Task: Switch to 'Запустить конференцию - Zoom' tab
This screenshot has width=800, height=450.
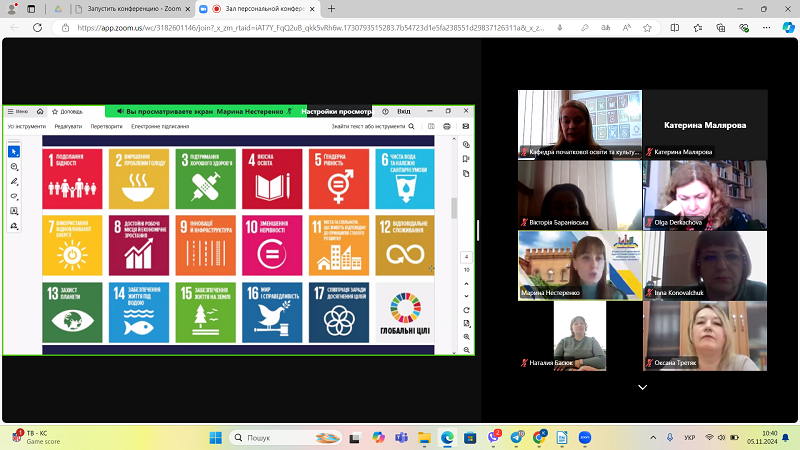Action: coord(132,9)
